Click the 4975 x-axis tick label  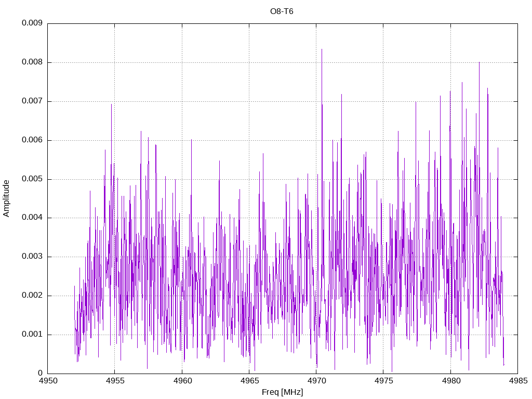tap(384, 381)
